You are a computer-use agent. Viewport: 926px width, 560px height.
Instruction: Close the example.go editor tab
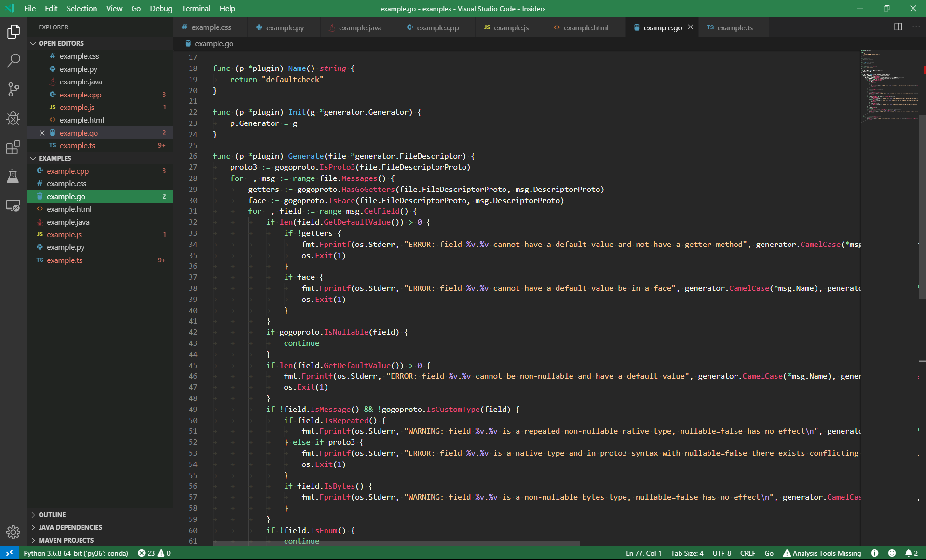691,27
